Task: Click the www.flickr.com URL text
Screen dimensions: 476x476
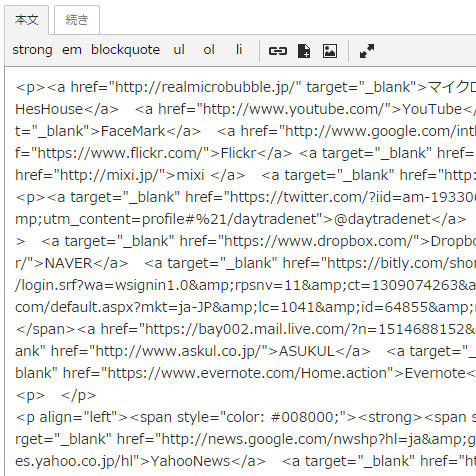Action: [x=119, y=153]
